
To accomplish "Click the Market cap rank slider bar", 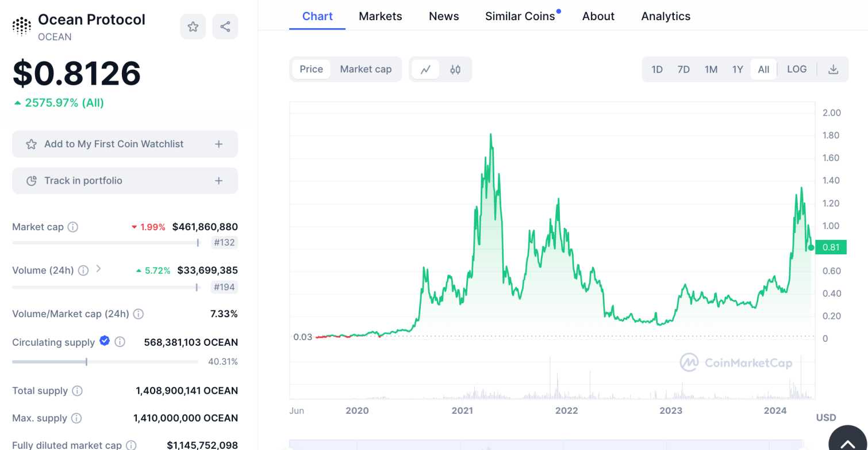I will 106,243.
